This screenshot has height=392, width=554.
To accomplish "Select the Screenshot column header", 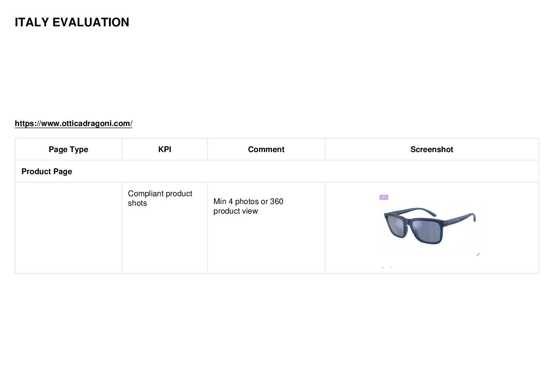I will click(432, 149).
